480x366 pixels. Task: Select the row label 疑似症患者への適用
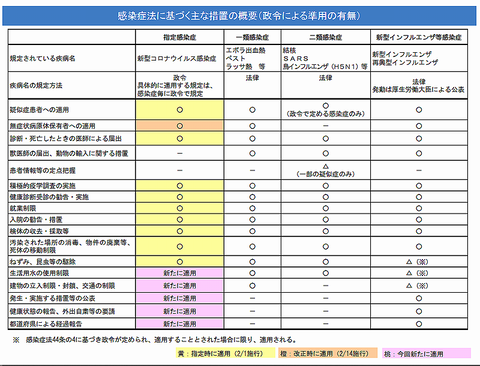click(x=39, y=110)
